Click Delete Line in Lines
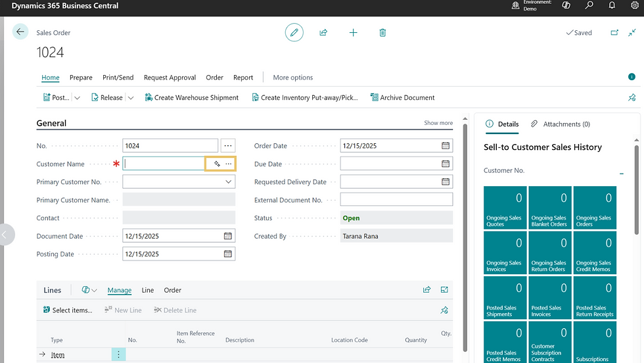Image resolution: width=644 pixels, height=363 pixels. point(175,310)
